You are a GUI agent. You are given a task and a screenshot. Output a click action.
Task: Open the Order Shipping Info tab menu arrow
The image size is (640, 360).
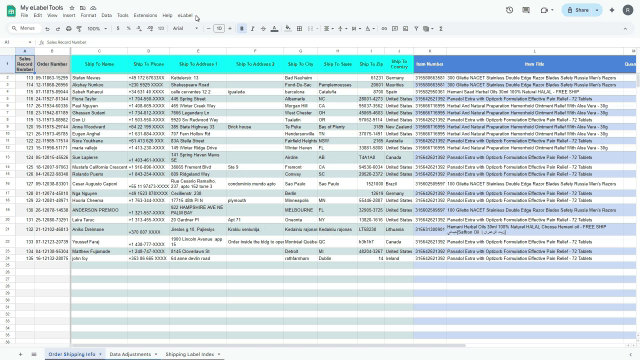(x=100, y=354)
